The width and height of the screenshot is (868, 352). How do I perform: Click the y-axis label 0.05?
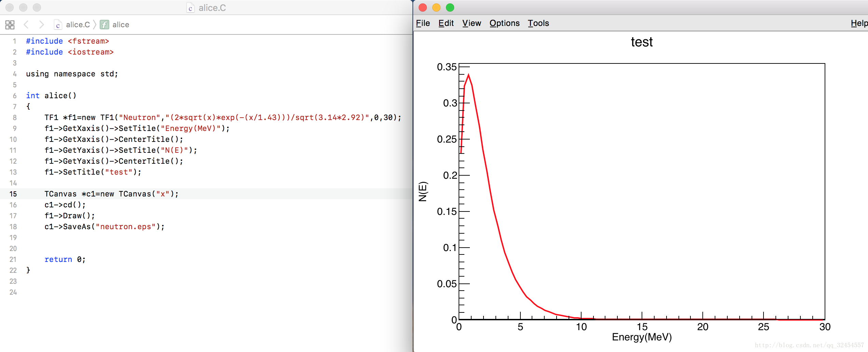447,284
